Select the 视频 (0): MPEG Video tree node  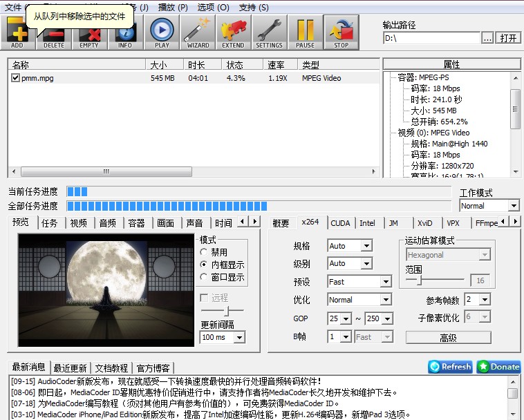pyautogui.click(x=433, y=133)
